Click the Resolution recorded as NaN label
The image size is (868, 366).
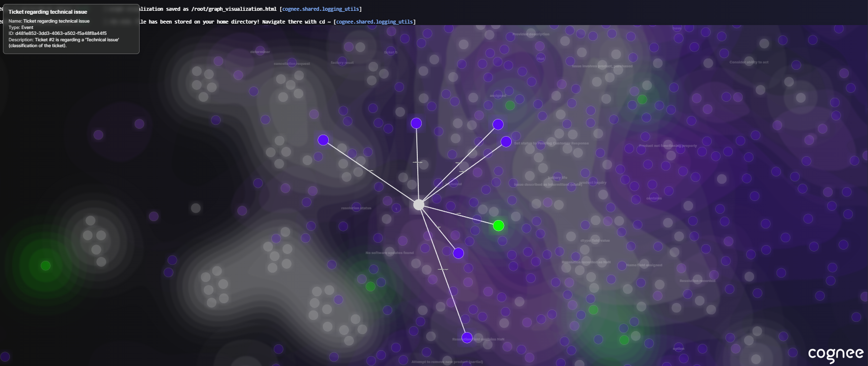coord(586,262)
